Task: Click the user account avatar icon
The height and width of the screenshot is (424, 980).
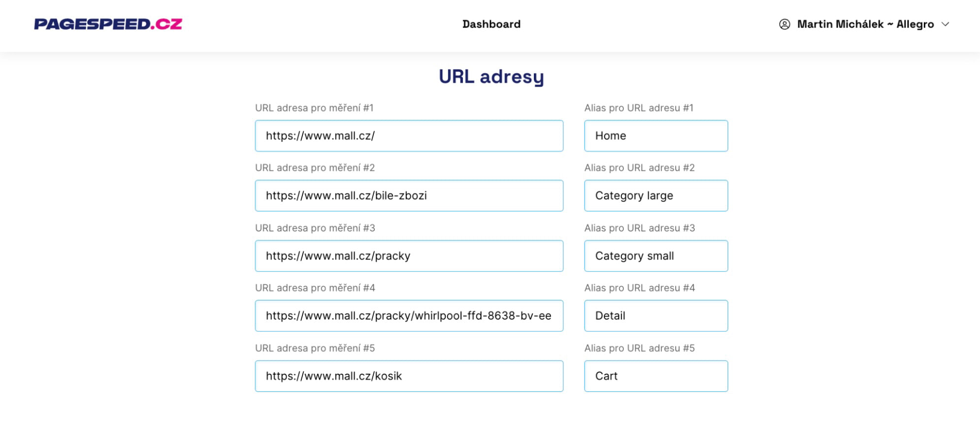Action: [784, 24]
